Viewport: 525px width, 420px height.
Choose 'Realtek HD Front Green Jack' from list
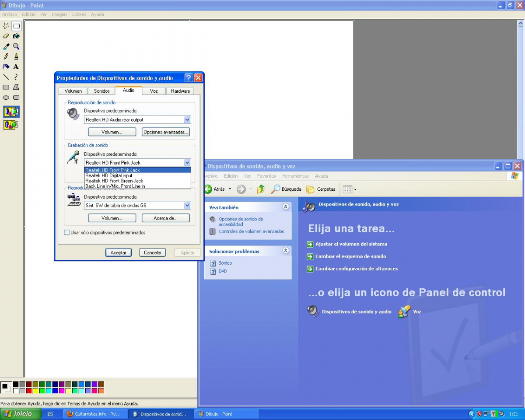click(x=137, y=181)
